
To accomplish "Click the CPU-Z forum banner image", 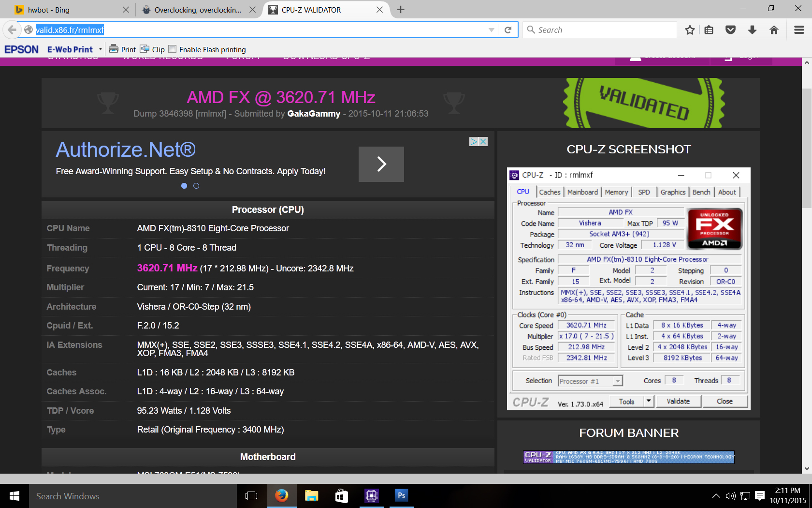I will (x=629, y=457).
